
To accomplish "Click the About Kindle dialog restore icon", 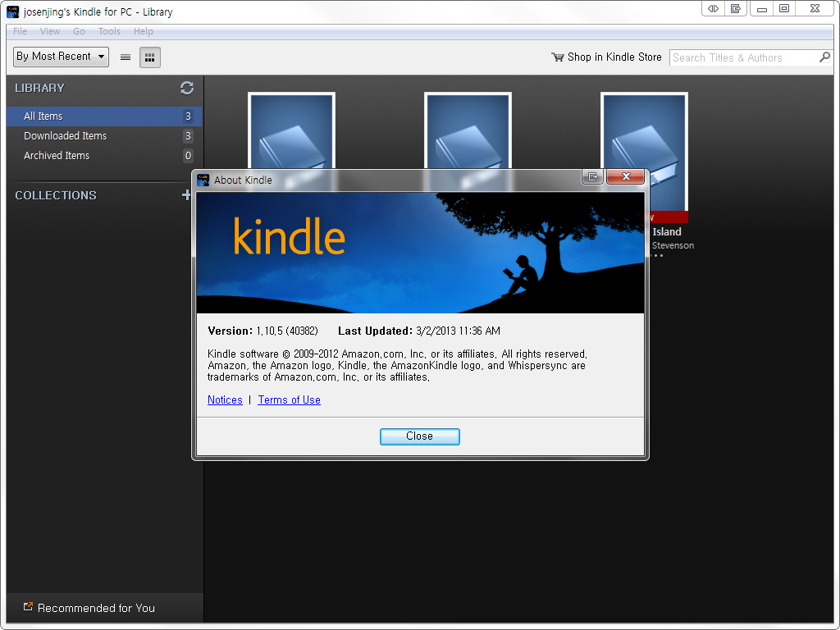I will [592, 176].
